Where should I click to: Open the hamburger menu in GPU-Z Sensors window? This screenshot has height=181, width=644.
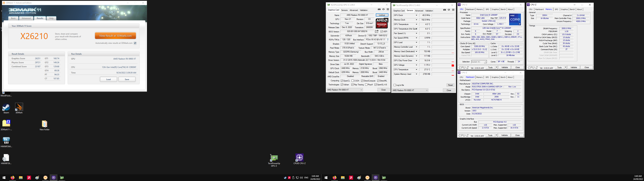(x=453, y=10)
